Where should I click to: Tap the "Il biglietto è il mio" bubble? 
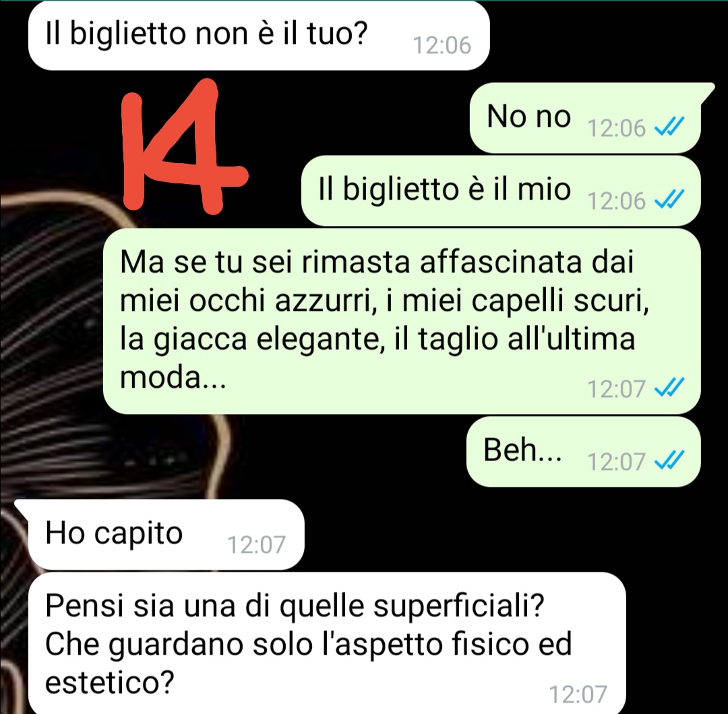pyautogui.click(x=500, y=191)
